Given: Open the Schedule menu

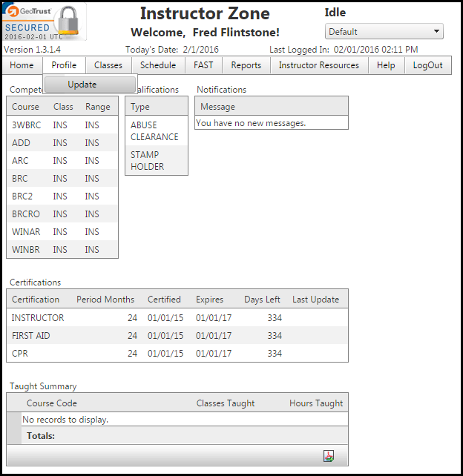Looking at the screenshot, I should click(x=158, y=65).
